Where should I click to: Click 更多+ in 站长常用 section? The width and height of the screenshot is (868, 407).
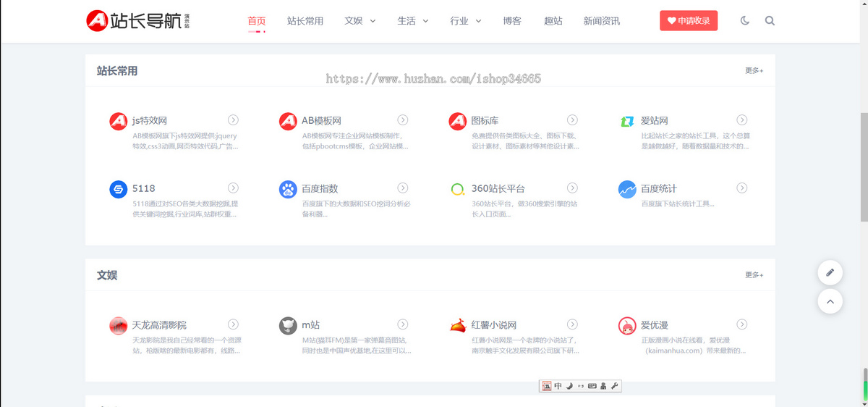pos(754,71)
